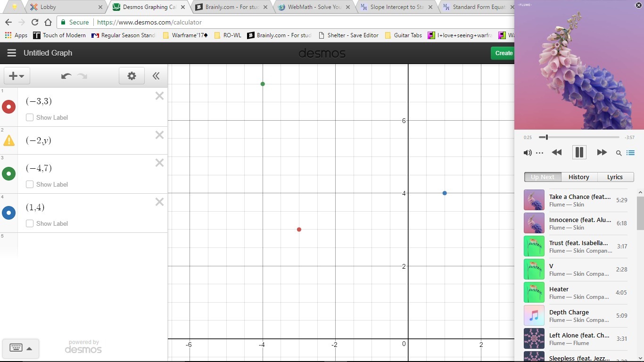Enable Show Label for (-3,3)

[x=30, y=117]
